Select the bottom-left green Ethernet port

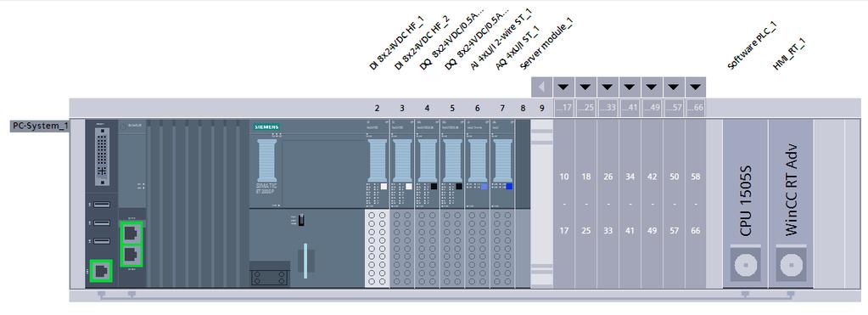[x=101, y=271]
